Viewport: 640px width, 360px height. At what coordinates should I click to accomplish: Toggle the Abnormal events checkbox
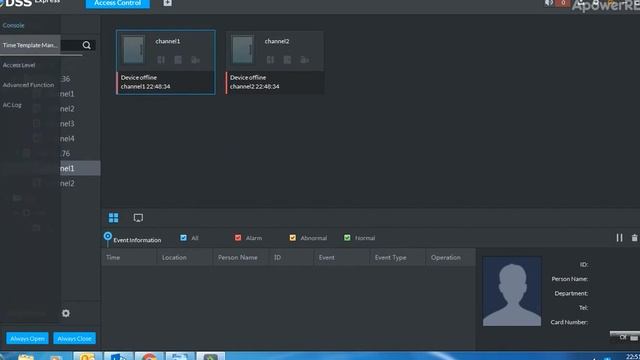[293, 238]
